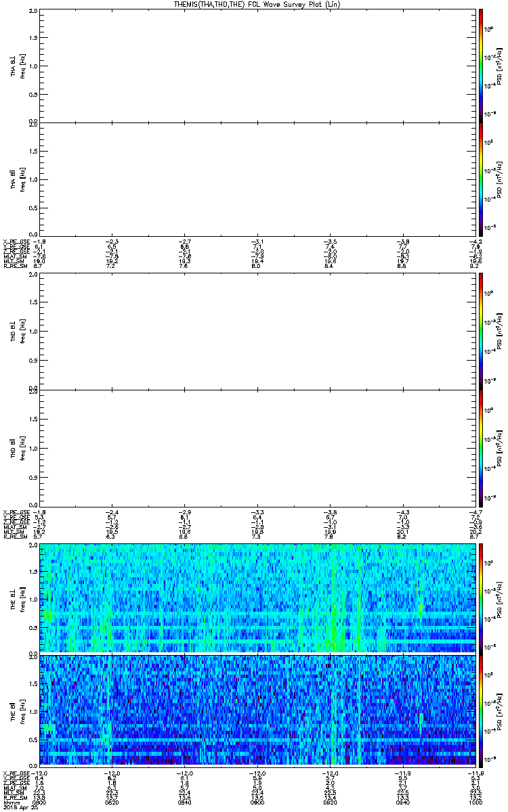508x812 pixels.
Task: Click the PSD color bar beside THA B-perp panel
Action: point(481,66)
